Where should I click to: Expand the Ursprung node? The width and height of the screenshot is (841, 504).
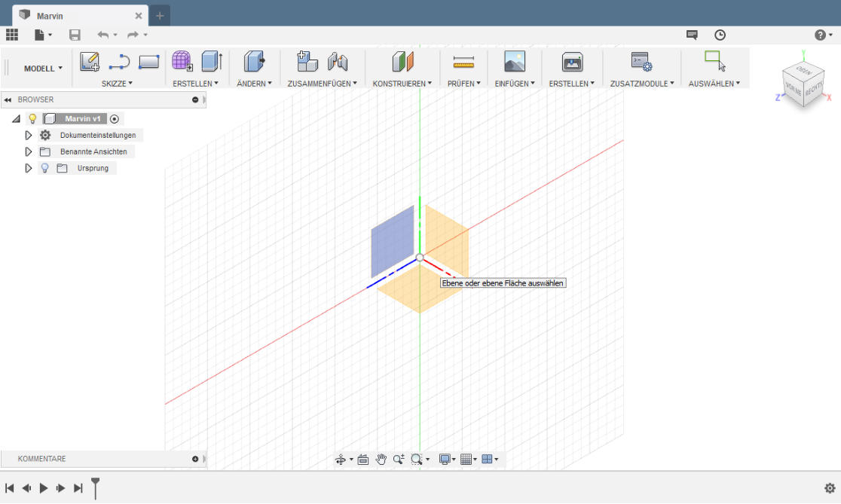[29, 168]
